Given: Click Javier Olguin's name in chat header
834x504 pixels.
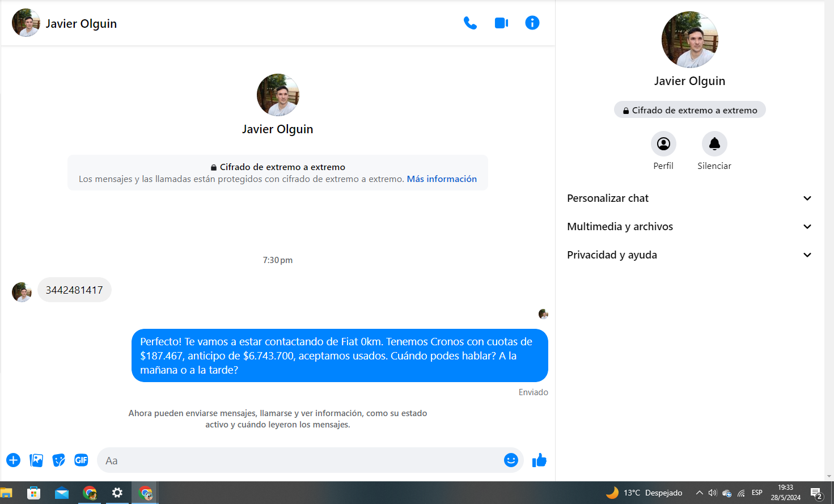Looking at the screenshot, I should click(81, 24).
